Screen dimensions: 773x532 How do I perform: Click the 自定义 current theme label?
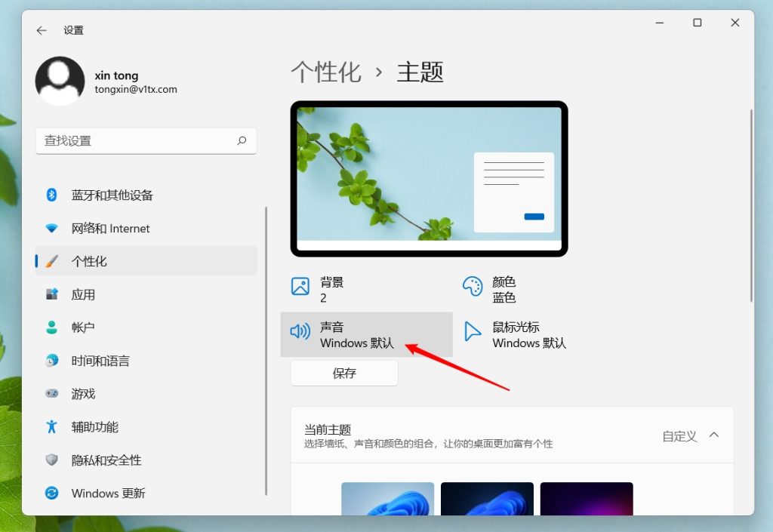pos(679,436)
